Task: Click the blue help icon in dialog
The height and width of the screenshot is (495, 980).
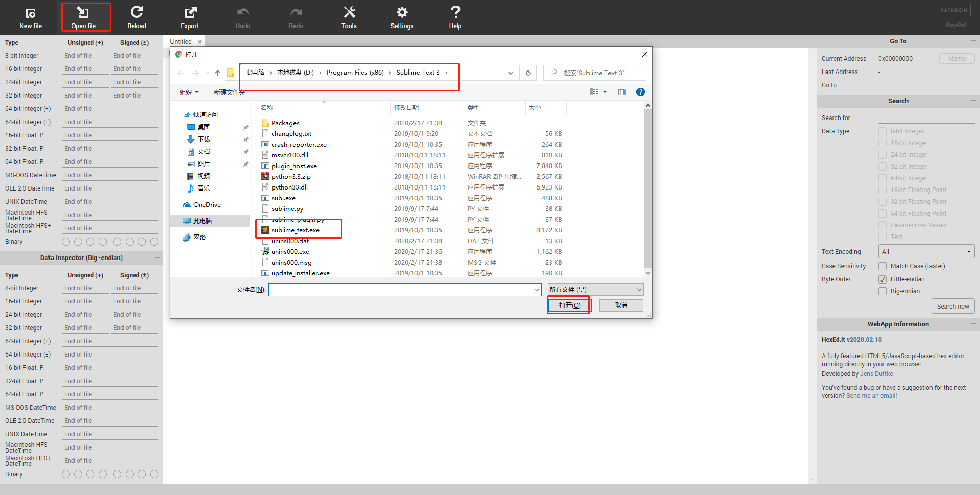Action: click(x=641, y=92)
